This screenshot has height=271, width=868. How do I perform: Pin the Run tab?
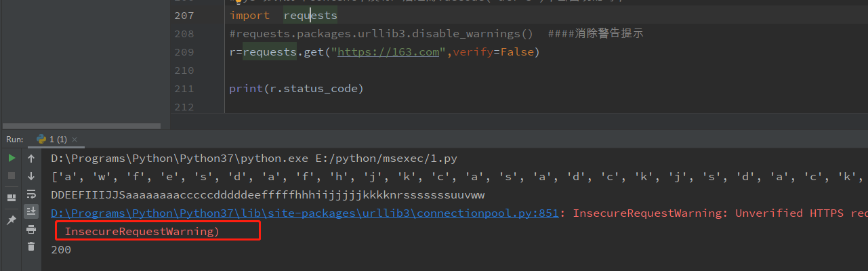tap(12, 220)
